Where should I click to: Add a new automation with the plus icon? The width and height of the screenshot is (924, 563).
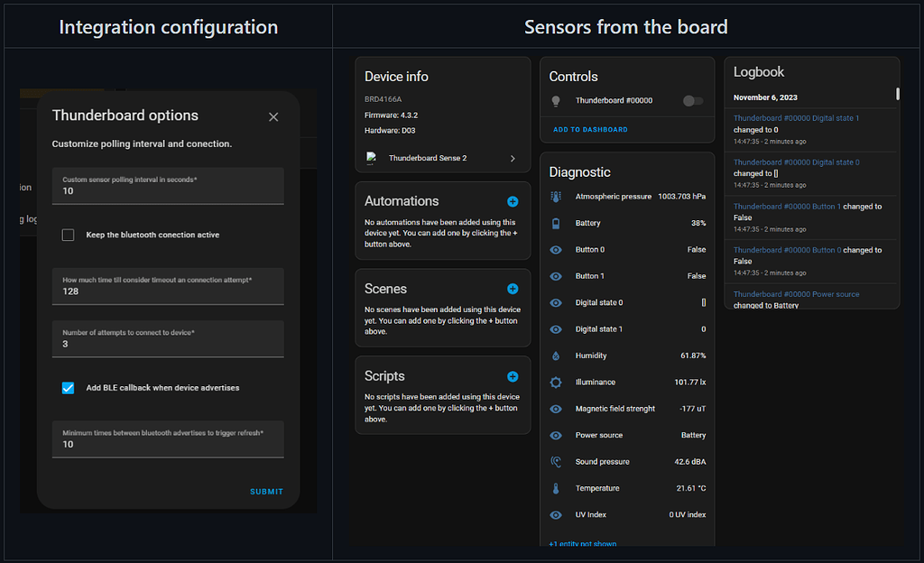point(513,201)
